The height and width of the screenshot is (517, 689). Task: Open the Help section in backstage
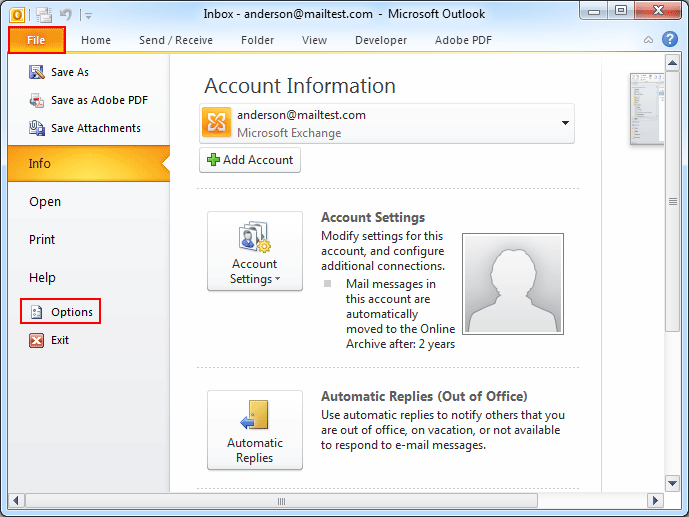[x=42, y=278]
